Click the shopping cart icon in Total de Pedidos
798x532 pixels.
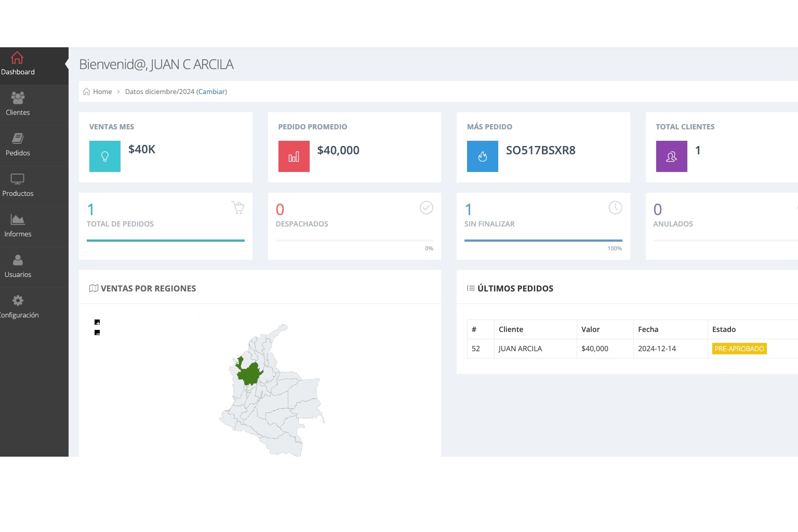(x=238, y=208)
